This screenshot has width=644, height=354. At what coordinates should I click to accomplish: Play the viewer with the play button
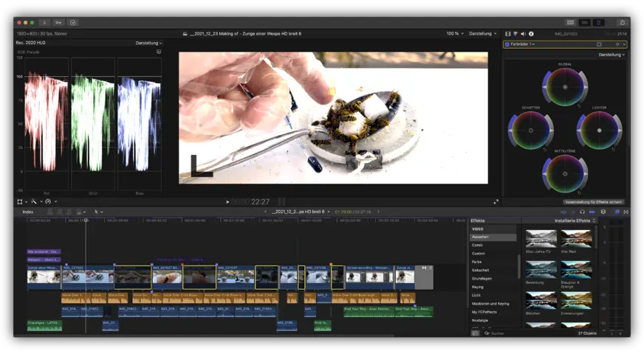tap(227, 202)
